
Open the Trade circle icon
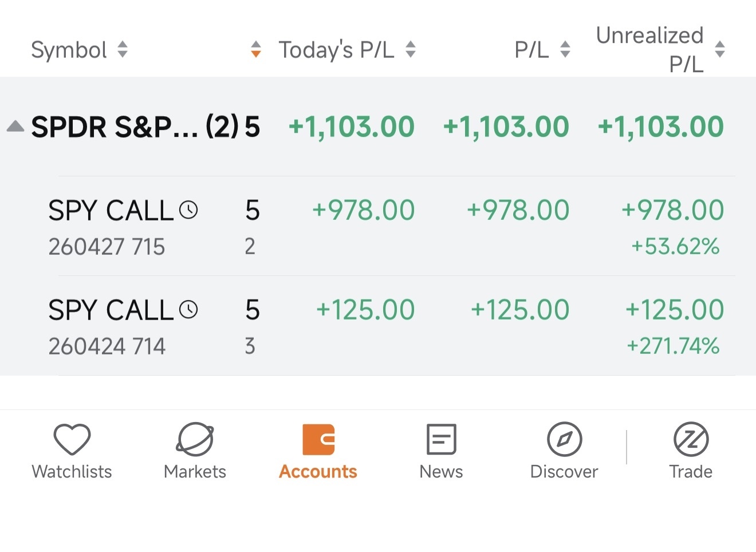[x=691, y=439]
